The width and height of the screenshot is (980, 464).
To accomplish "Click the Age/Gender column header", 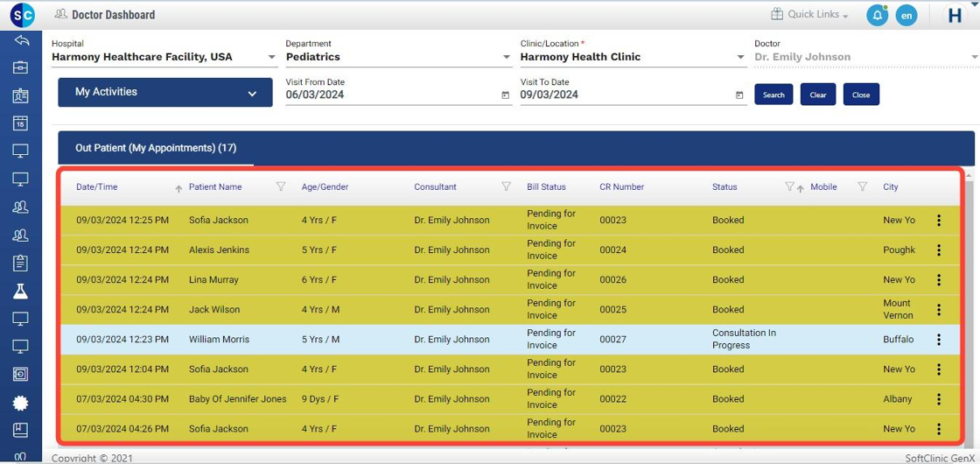I will (325, 186).
